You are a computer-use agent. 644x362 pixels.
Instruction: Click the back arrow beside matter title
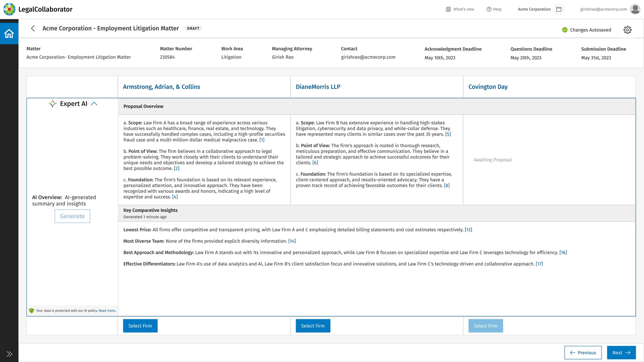[x=33, y=28]
